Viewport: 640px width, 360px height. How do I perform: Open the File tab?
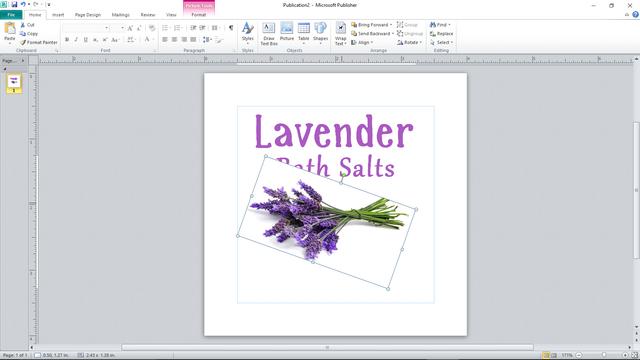(11, 15)
